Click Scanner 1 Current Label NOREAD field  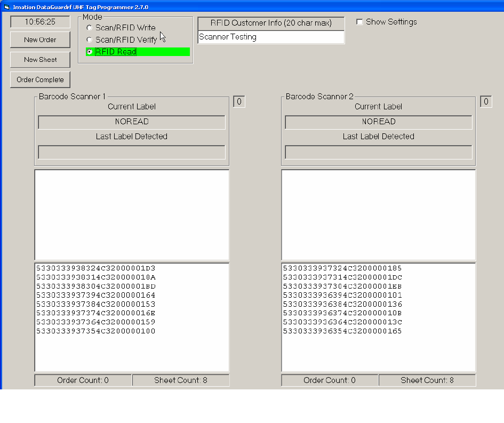[x=132, y=122]
